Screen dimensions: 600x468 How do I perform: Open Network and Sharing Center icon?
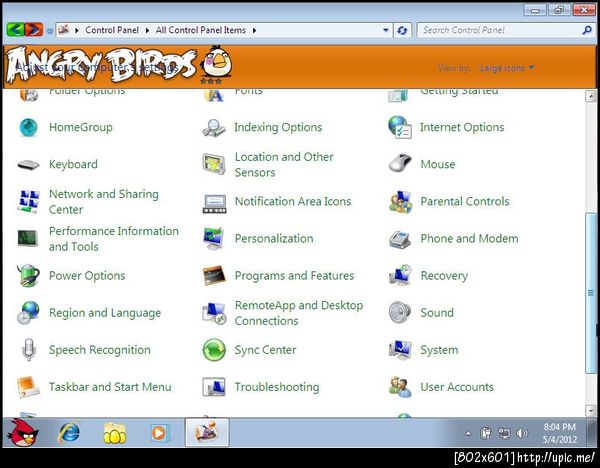click(28, 201)
